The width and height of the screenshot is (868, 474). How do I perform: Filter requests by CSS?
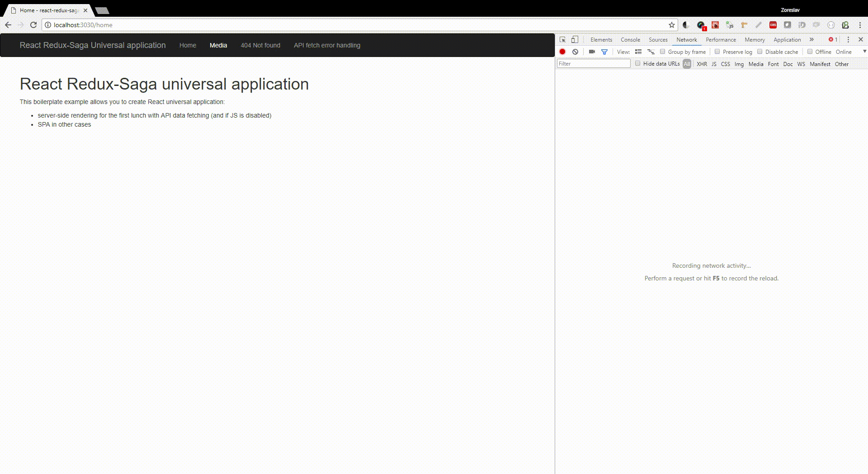[726, 64]
